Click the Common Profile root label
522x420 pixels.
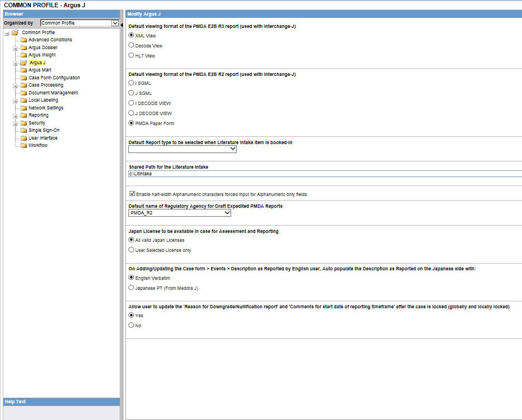click(x=39, y=32)
